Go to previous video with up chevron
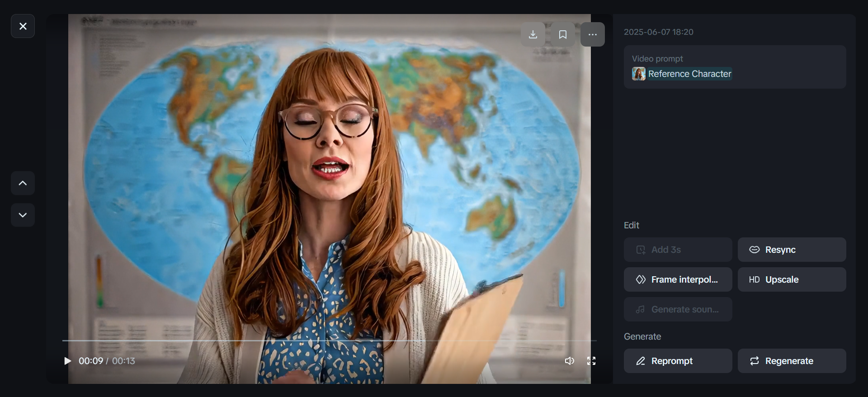The height and width of the screenshot is (397, 868). [23, 183]
